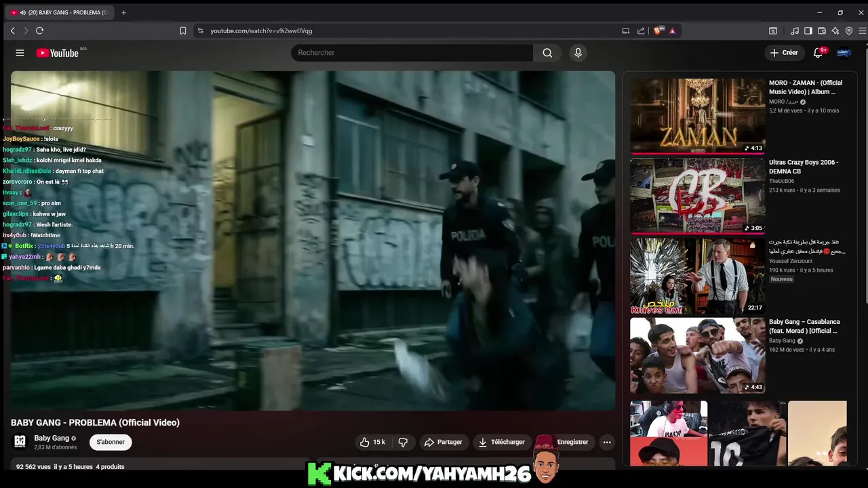The width and height of the screenshot is (868, 488).
Task: Open the TheUcB06 channel name
Action: pyautogui.click(x=781, y=182)
